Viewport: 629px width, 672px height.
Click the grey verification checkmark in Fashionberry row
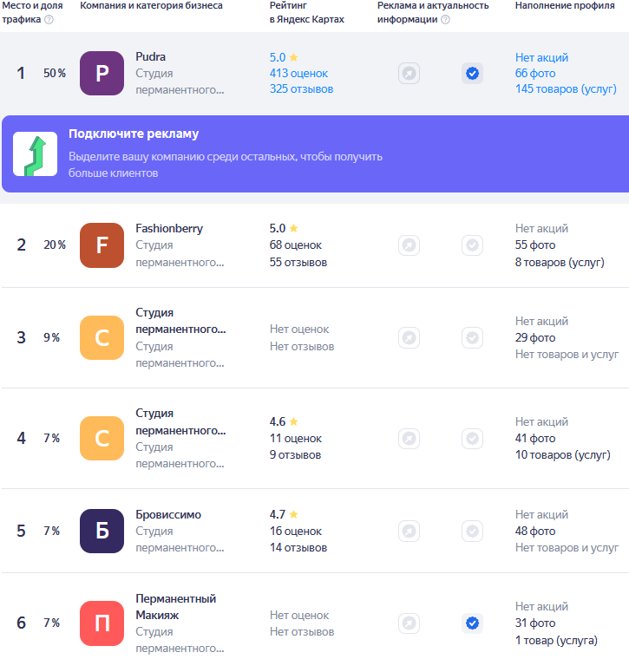click(x=472, y=245)
